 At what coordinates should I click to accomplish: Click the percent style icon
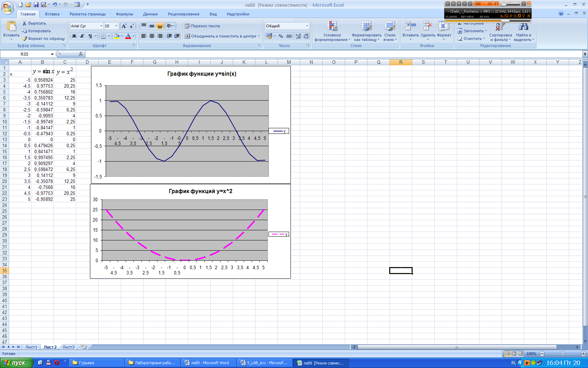click(x=281, y=36)
